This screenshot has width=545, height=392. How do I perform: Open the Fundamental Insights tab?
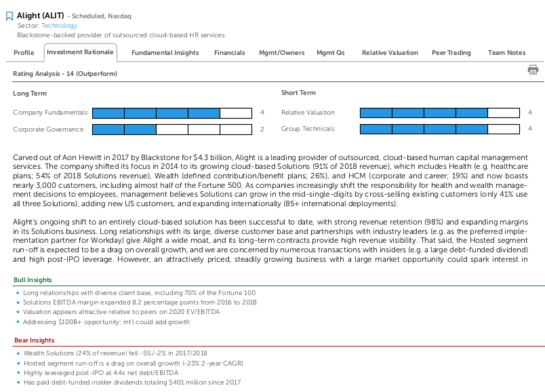coord(165,52)
